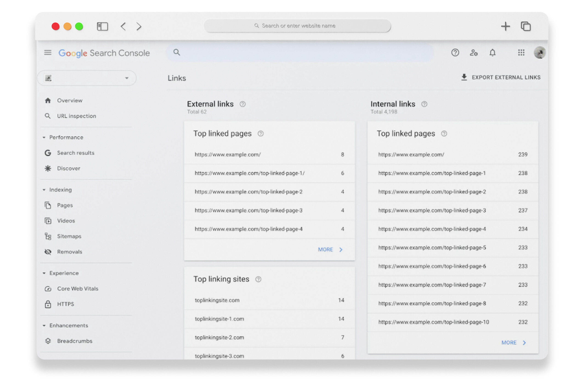The height and width of the screenshot is (379, 588).
Task: Click the External links help icon
Action: (243, 104)
